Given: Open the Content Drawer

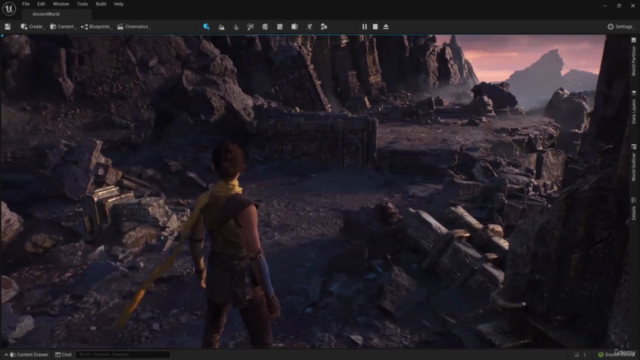Looking at the screenshot, I should click(27, 355).
